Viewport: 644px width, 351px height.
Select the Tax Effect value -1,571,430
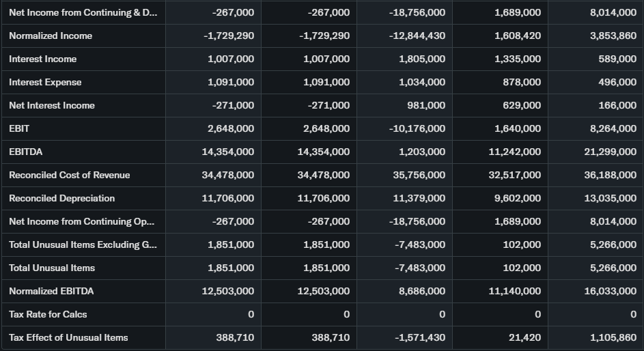(419, 337)
